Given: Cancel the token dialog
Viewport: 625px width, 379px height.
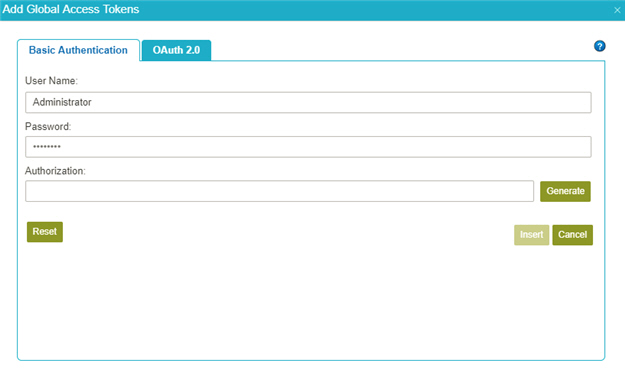Looking at the screenshot, I should coord(572,235).
